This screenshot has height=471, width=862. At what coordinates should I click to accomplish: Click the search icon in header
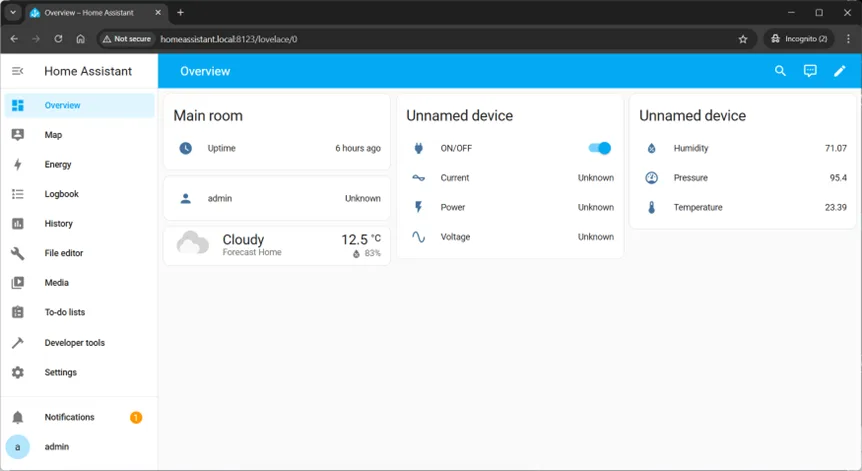pos(781,71)
